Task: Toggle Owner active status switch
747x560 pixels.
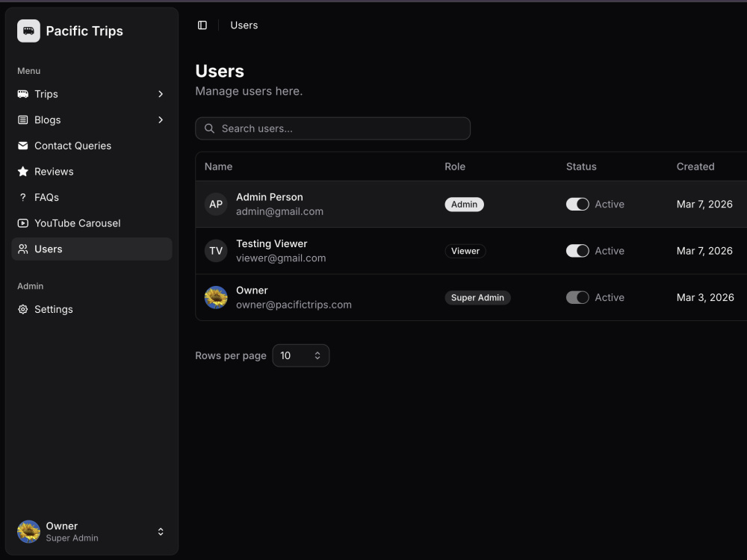Action: (577, 298)
